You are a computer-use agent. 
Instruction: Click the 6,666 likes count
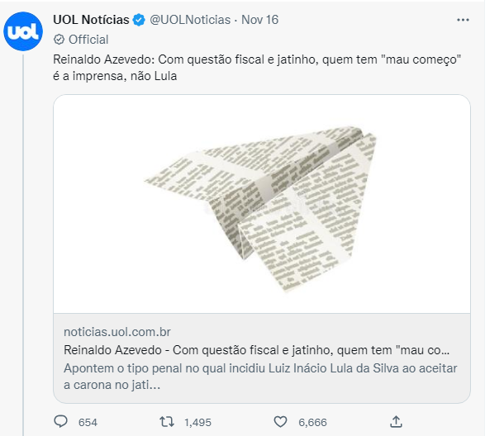312,422
